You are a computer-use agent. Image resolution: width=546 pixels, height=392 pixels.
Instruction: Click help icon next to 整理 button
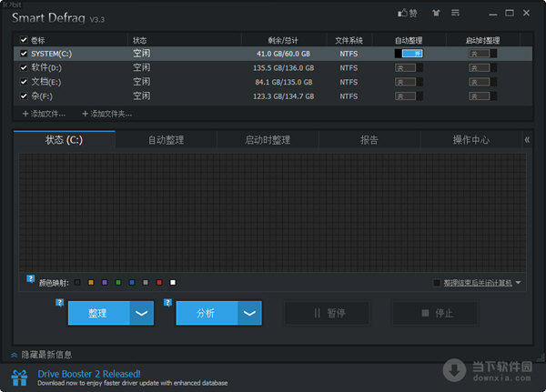pos(59,302)
